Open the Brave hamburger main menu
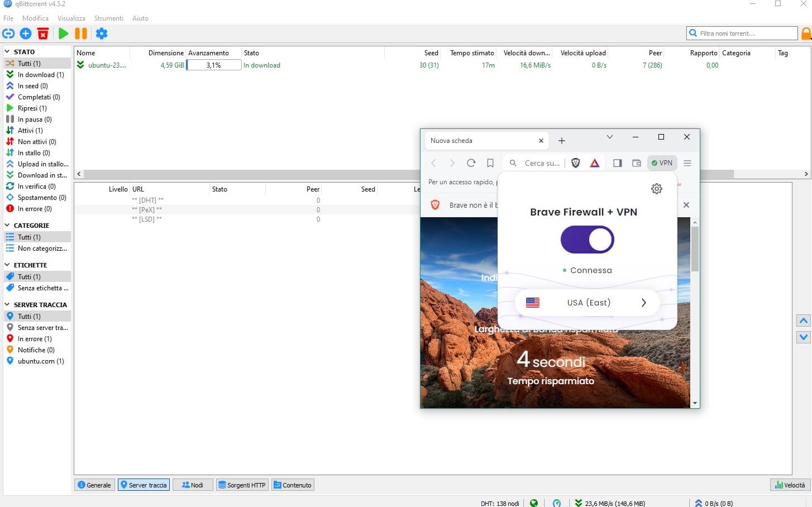812x507 pixels. (687, 163)
